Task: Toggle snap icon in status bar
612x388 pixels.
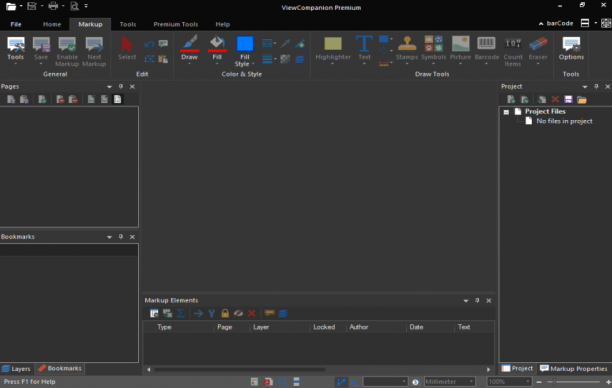Action: 341,381
